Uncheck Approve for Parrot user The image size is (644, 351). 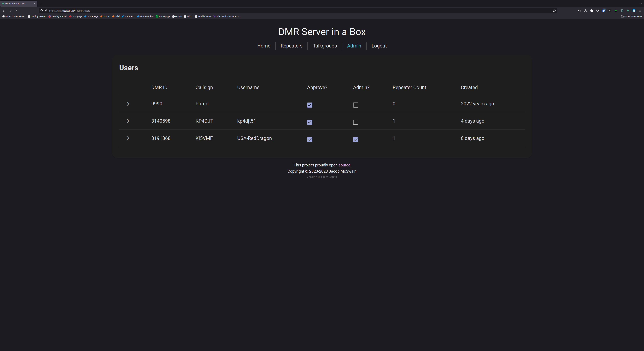tap(309, 105)
